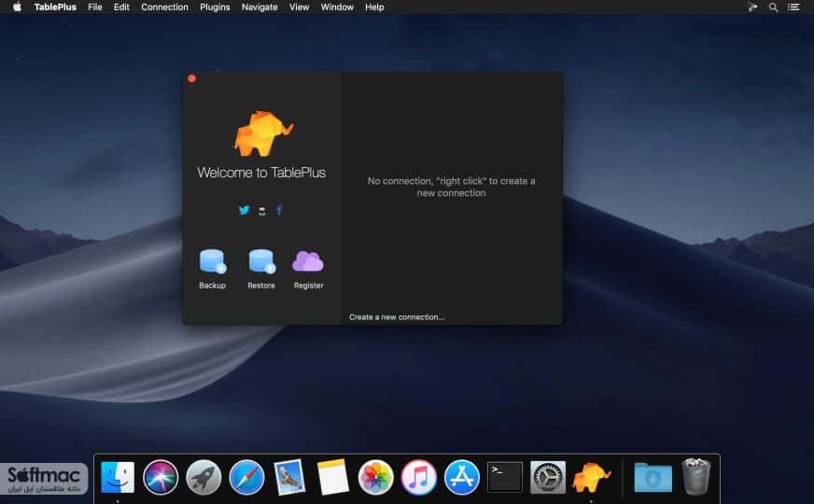
Task: Launch Terminal from the Dock
Action: tap(505, 477)
